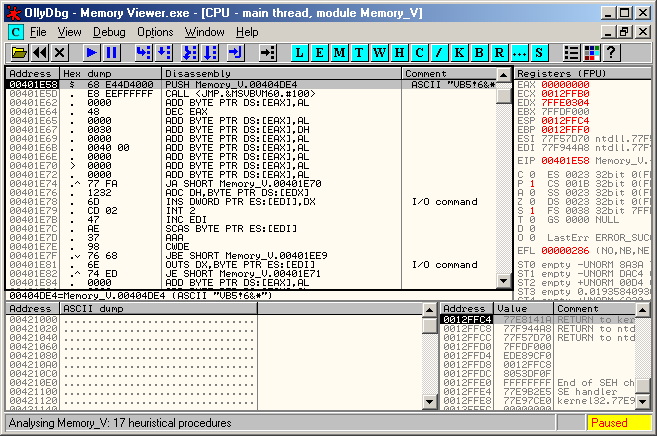Click the Trace into toolbar icon
This screenshot has height=436, width=657.
pyautogui.click(x=190, y=53)
